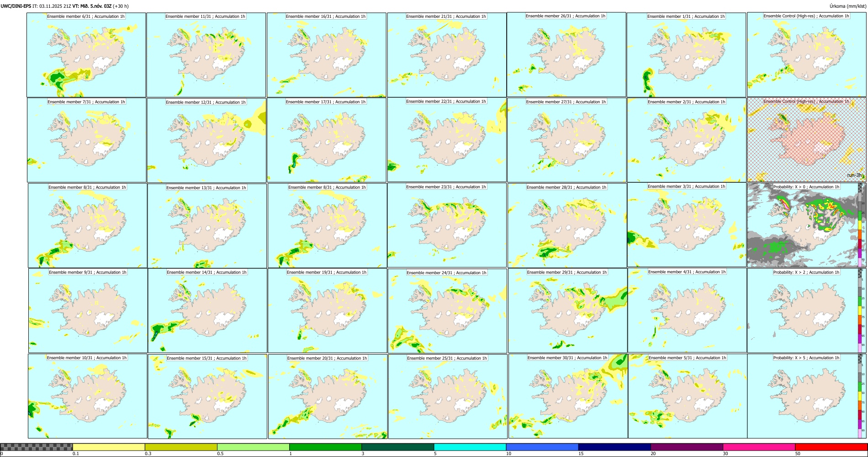Open the Ensemble member 2/31 map

click(x=687, y=140)
